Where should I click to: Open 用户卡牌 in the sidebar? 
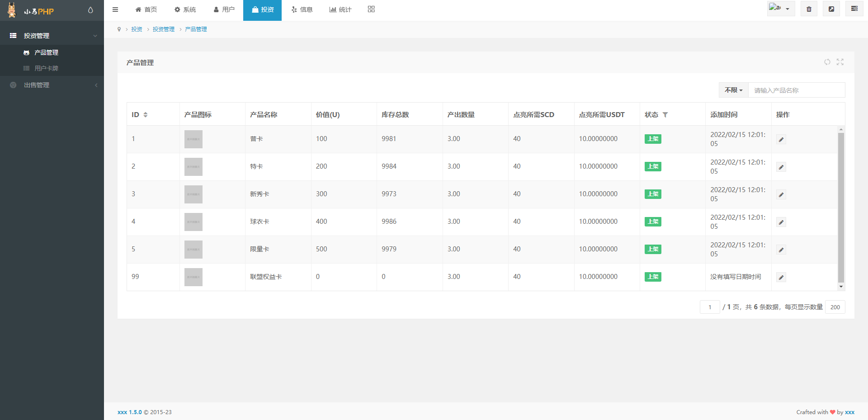click(x=46, y=68)
